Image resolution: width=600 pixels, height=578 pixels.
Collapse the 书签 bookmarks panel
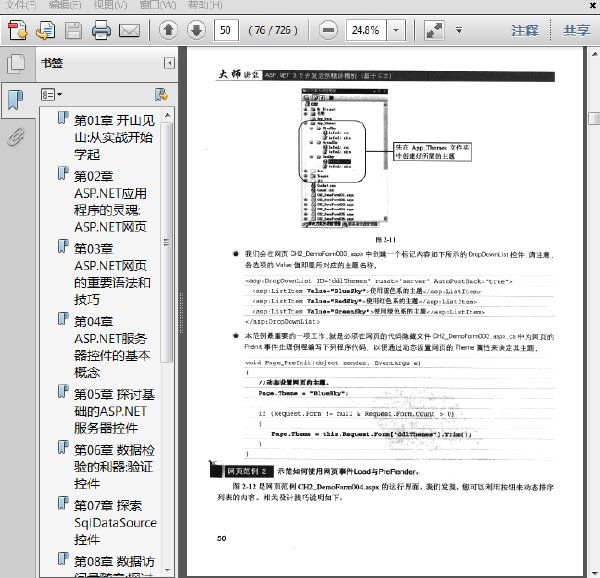pos(169,63)
